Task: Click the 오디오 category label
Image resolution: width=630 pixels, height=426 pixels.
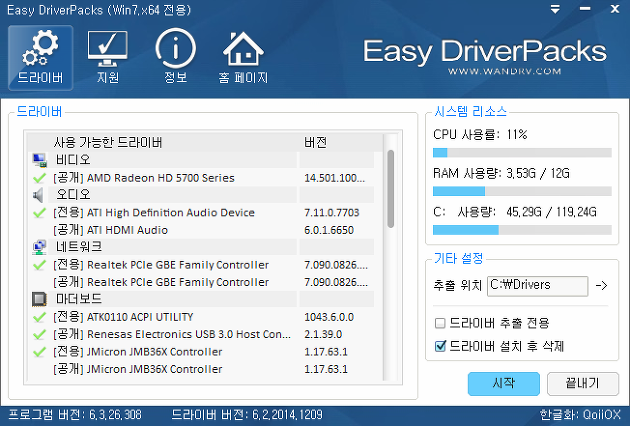Action: click(73, 195)
